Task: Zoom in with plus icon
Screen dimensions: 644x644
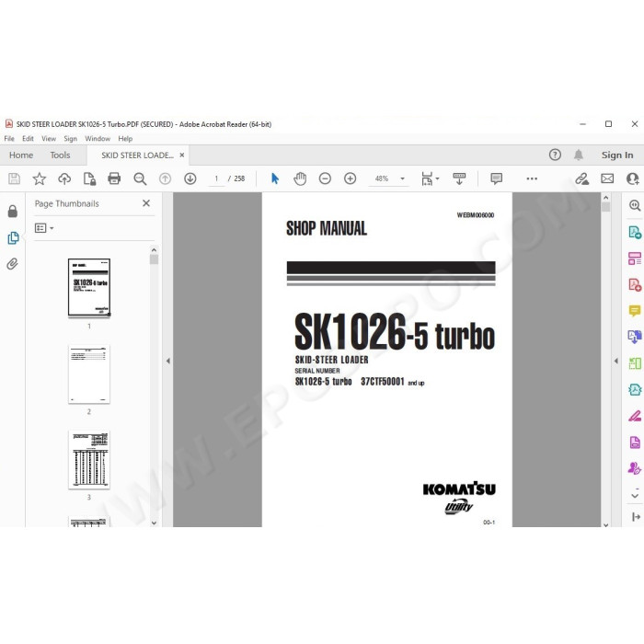Action: (x=350, y=178)
